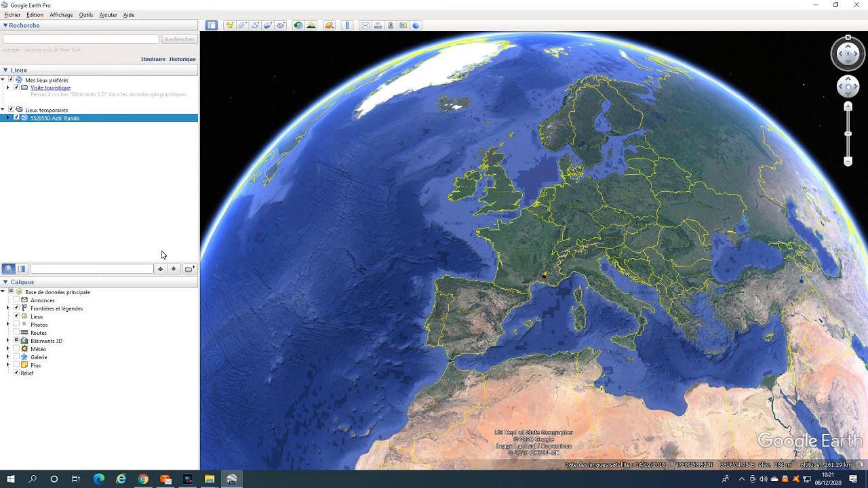Expand the Plus layer
The width and height of the screenshot is (868, 488).
7,365
